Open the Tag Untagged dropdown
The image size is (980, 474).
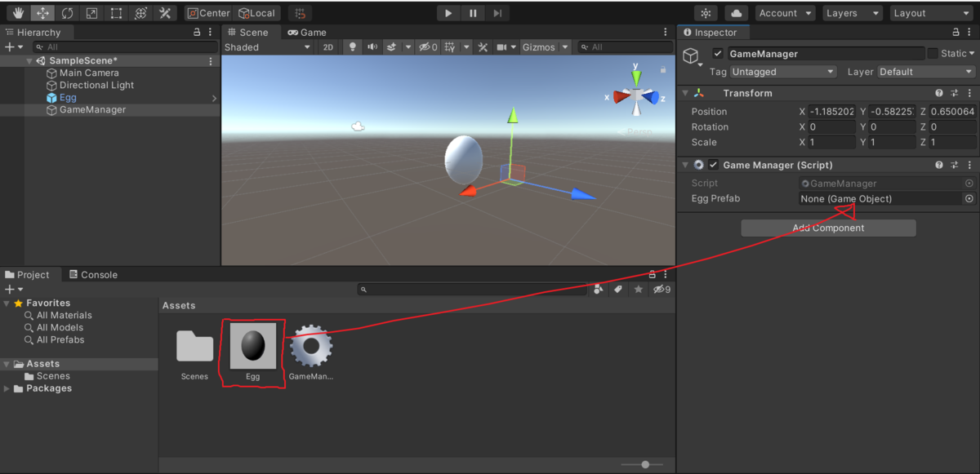coord(783,72)
